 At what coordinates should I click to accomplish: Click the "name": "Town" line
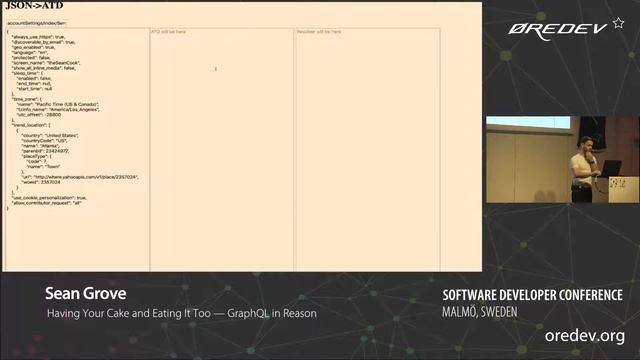44,167
